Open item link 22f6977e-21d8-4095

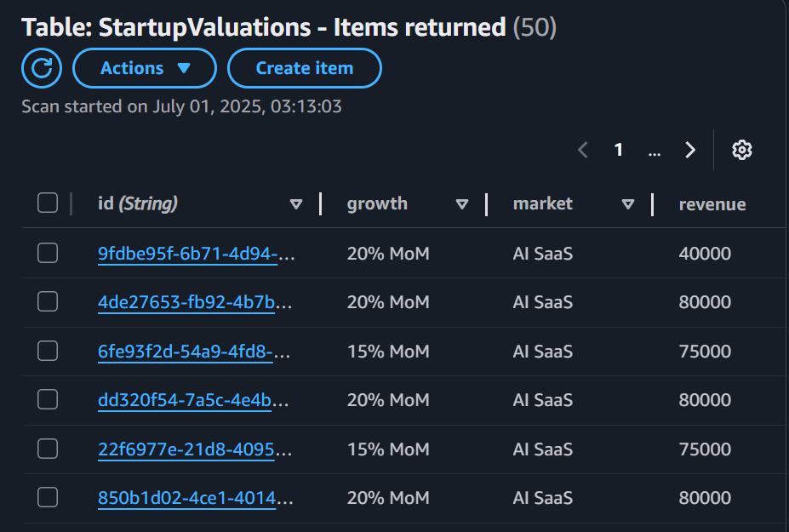(x=195, y=449)
